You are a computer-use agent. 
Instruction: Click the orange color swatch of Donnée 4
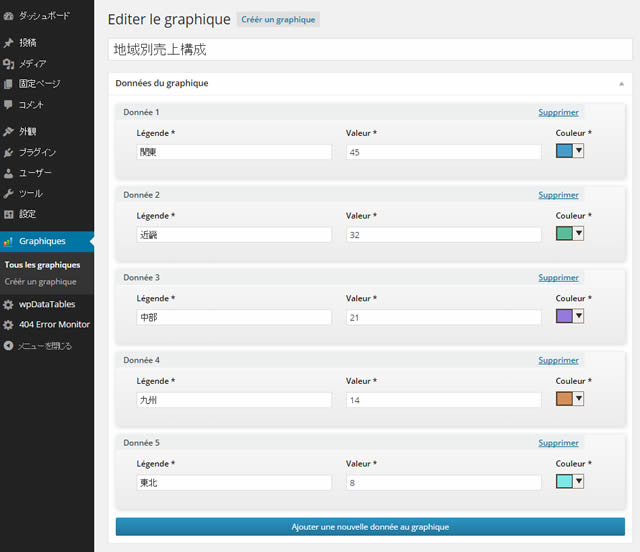564,398
